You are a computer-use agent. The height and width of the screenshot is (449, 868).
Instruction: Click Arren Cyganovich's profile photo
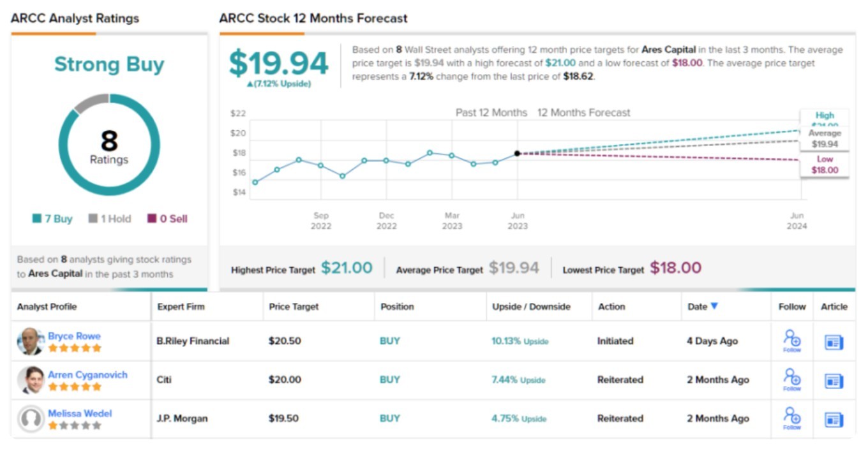coord(31,380)
